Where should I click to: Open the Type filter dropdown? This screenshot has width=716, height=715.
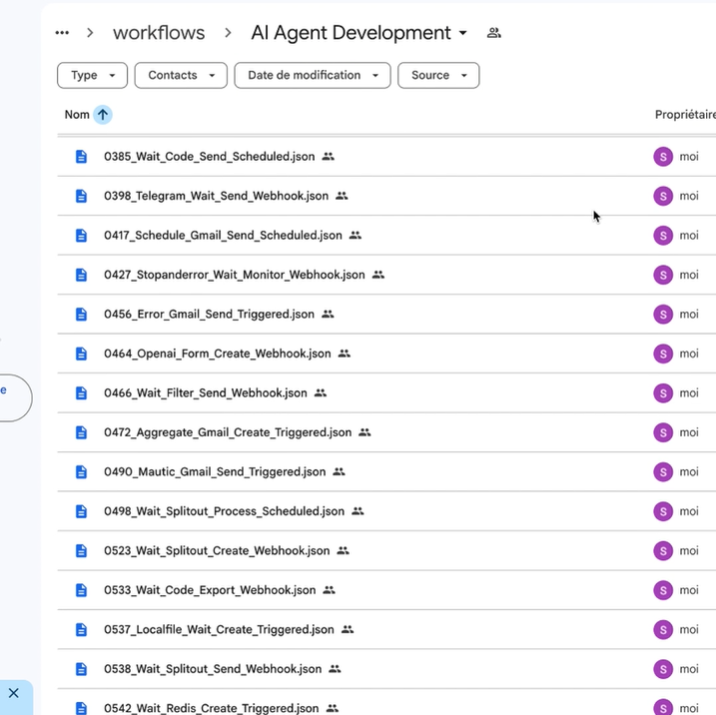click(x=92, y=75)
